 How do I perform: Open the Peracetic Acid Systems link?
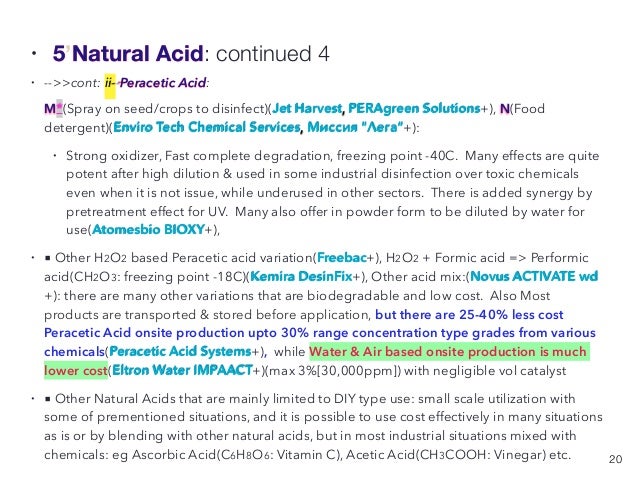pos(180,351)
